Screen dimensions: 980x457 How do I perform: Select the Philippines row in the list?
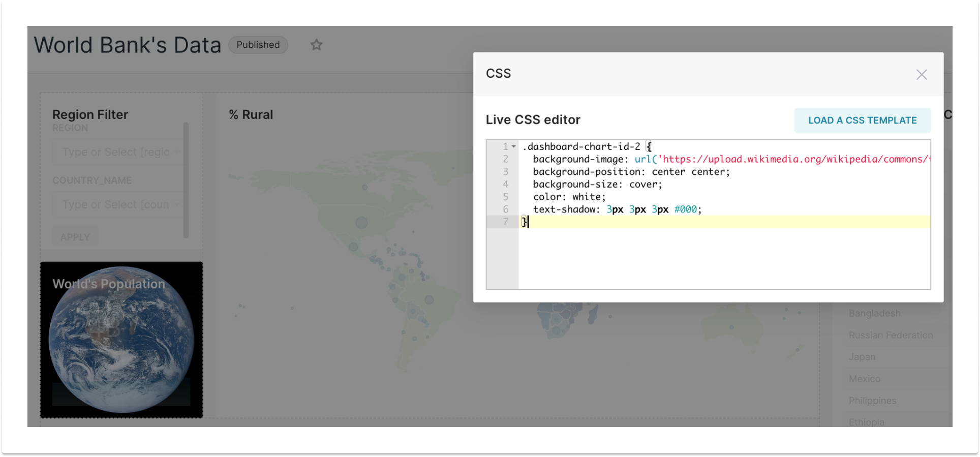click(872, 401)
